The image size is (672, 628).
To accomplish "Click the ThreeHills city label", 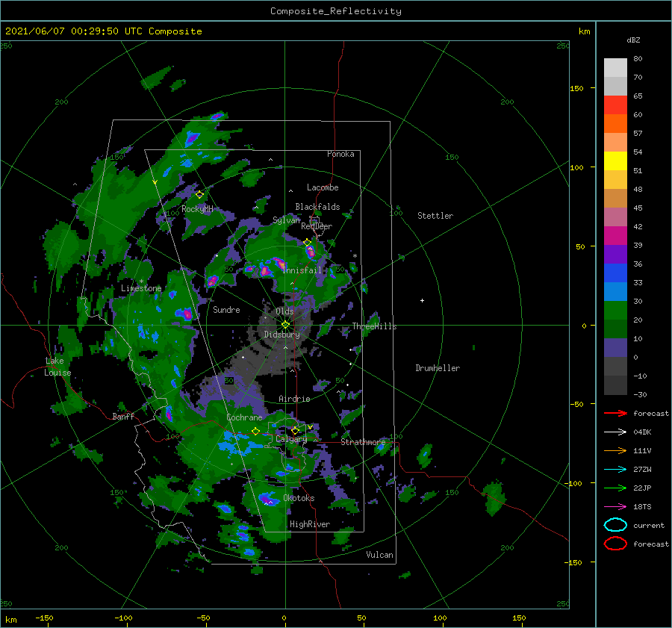I will [x=375, y=326].
